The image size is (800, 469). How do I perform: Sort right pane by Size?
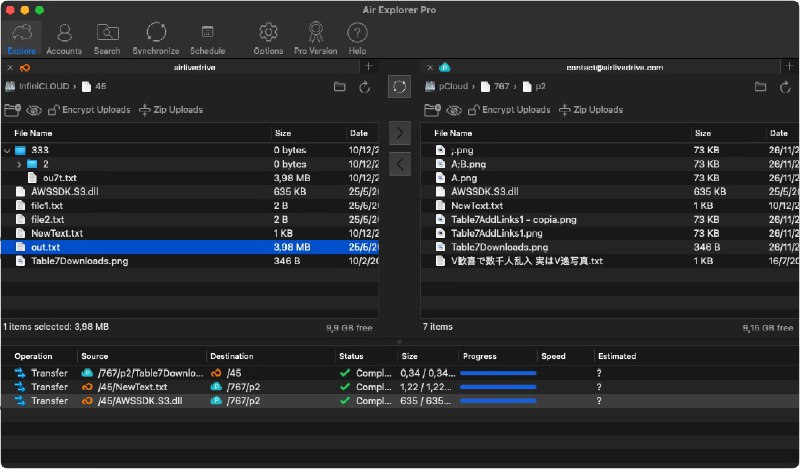coord(703,133)
